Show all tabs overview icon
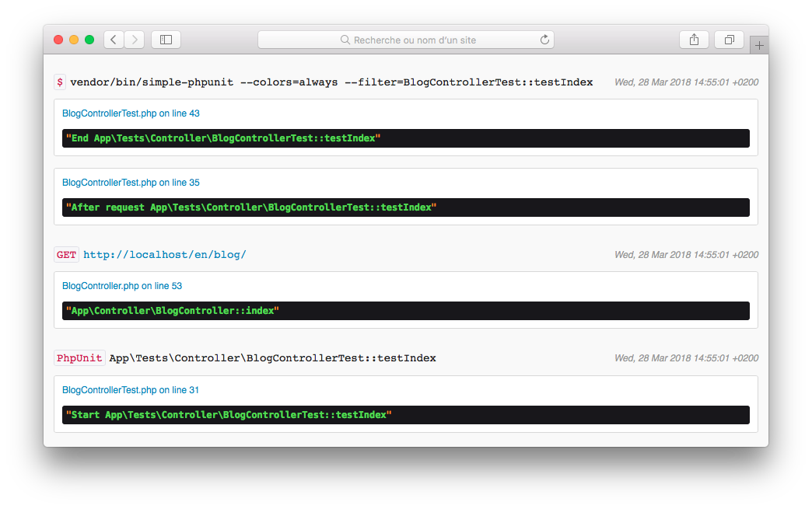 729,40
